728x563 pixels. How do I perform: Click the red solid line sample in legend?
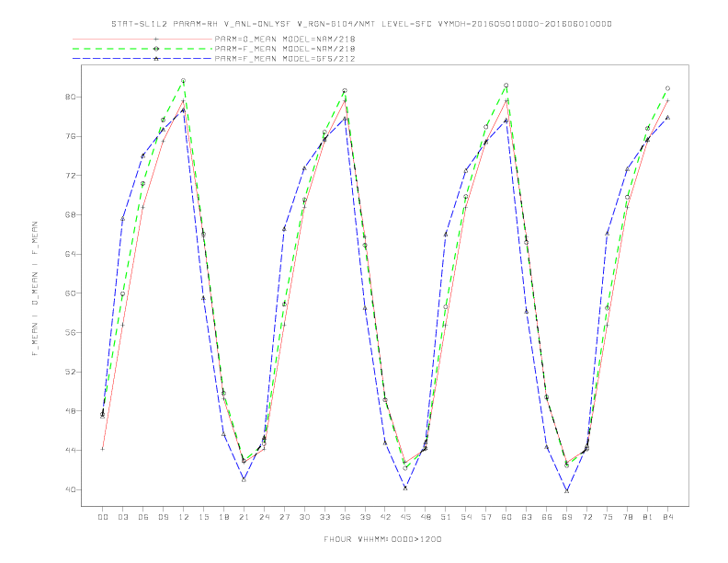142,39
